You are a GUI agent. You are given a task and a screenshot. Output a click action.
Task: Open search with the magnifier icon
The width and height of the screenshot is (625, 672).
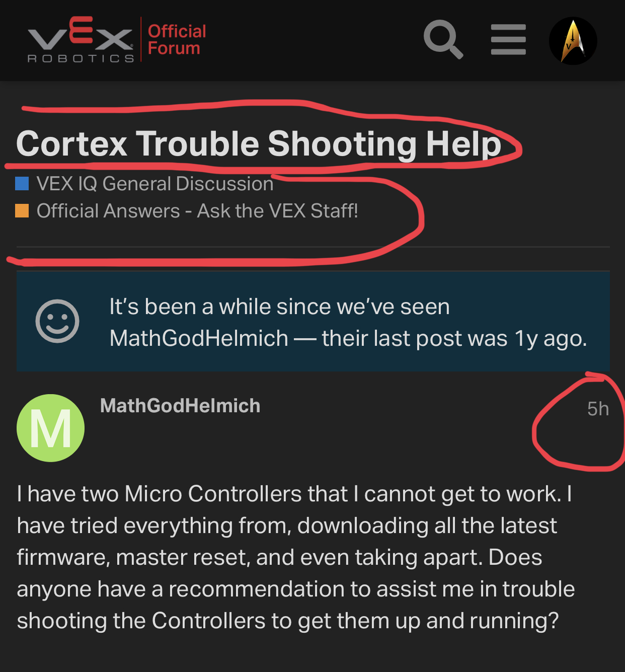point(443,40)
